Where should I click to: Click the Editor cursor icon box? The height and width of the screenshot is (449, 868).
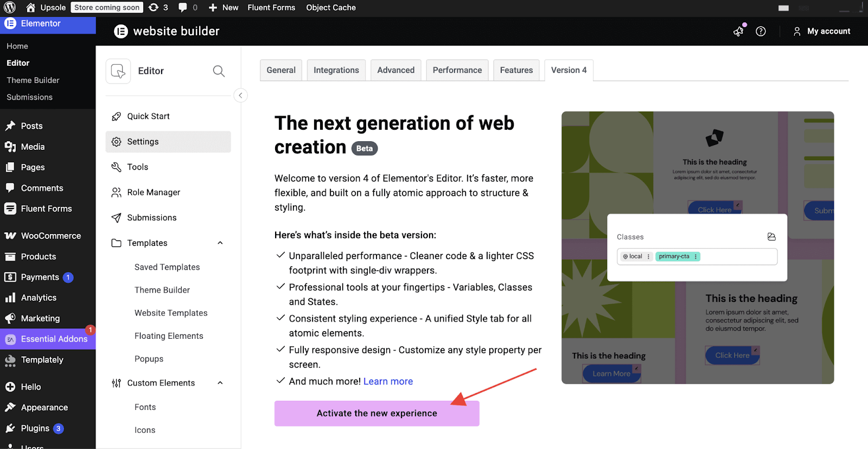tap(118, 71)
